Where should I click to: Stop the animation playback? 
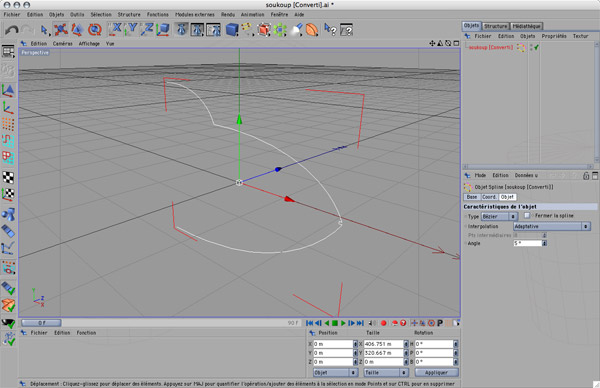click(335, 323)
